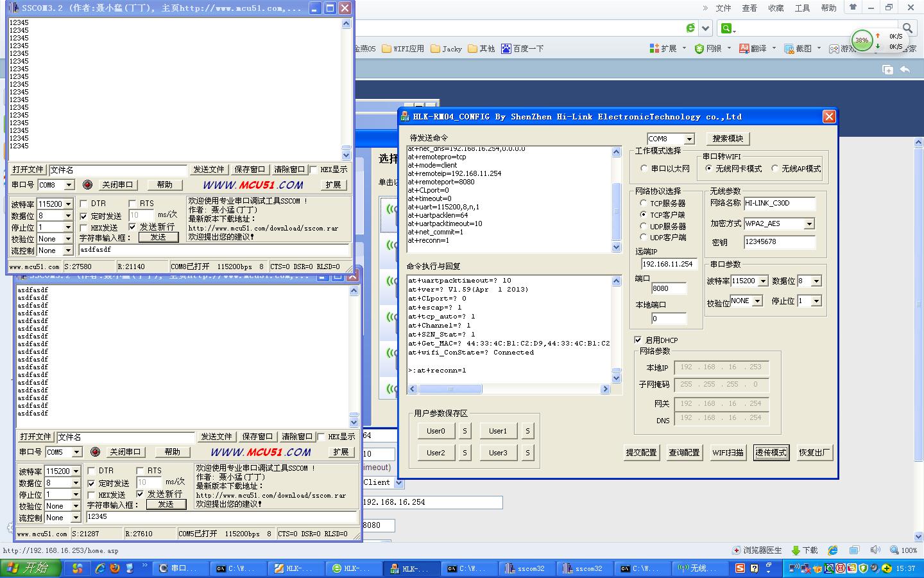This screenshot has width=924, height=578.
Task: Toggle 定时发送 checkbox in top SSCOM window
Action: [x=83, y=216]
